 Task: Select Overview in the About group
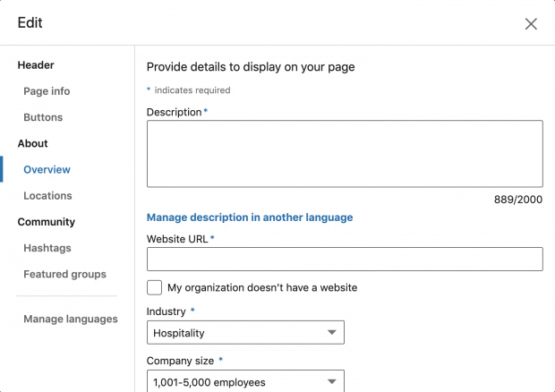[47, 169]
